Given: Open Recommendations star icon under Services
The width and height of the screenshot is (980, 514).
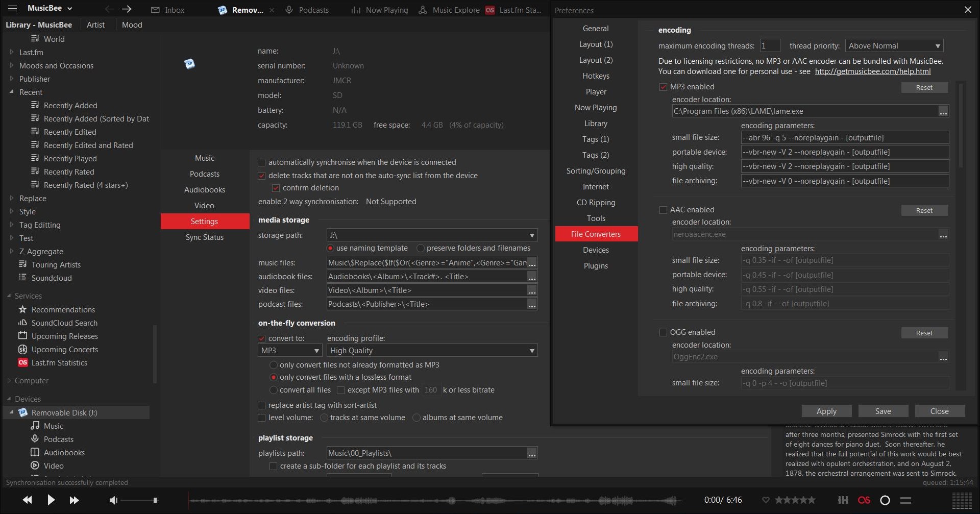Looking at the screenshot, I should [22, 309].
